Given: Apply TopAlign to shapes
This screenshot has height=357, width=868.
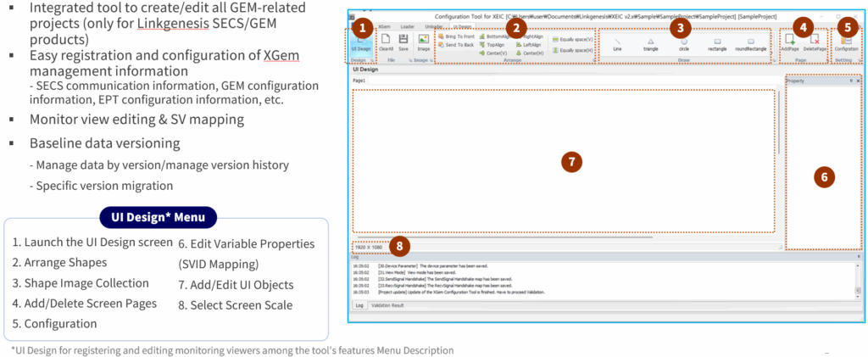Looking at the screenshot, I should pyautogui.click(x=492, y=44).
